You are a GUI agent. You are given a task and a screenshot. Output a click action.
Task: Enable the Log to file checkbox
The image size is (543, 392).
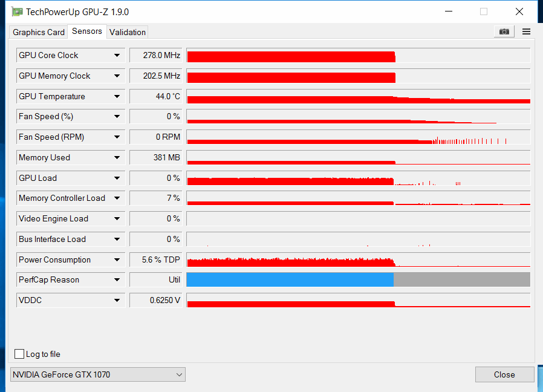coord(19,354)
